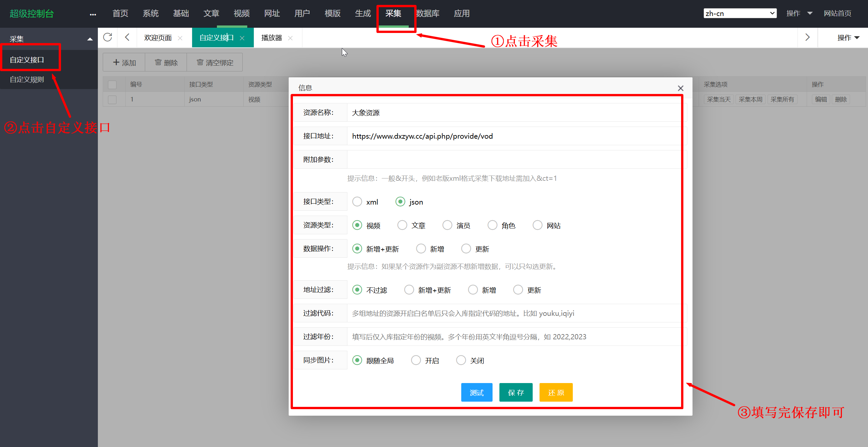Open the 应用 top menu
This screenshot has height=447, width=868.
click(462, 13)
